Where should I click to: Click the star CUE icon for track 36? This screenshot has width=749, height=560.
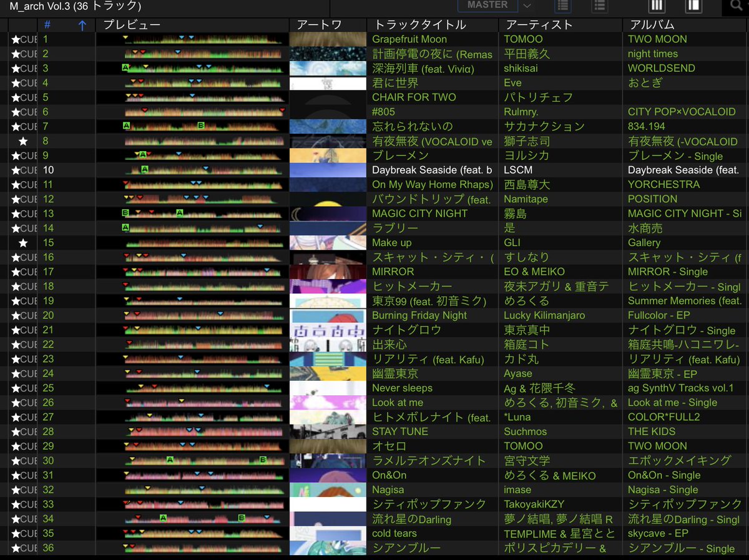click(x=24, y=548)
